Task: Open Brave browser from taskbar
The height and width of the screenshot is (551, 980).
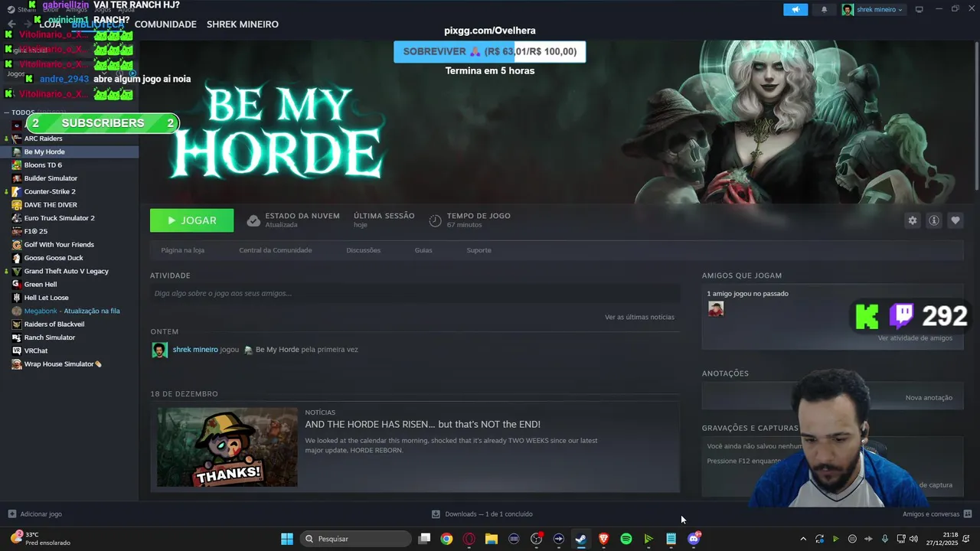Action: 603,539
